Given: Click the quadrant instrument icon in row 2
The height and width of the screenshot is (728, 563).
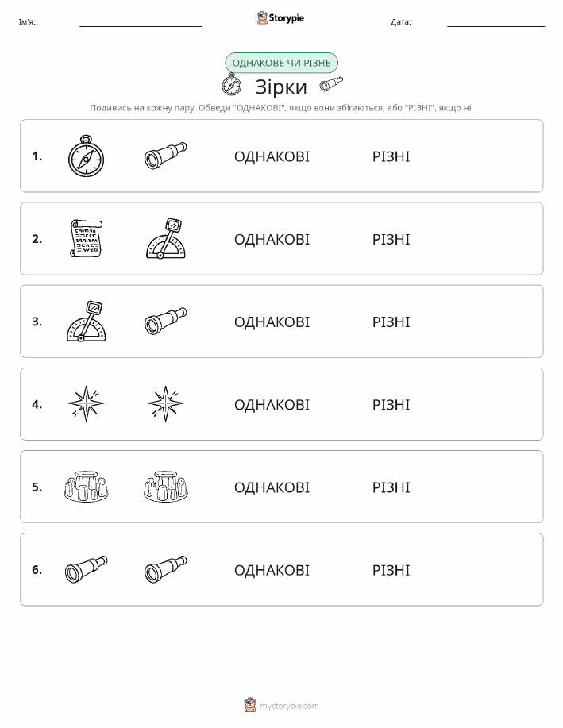Looking at the screenshot, I should [x=166, y=238].
